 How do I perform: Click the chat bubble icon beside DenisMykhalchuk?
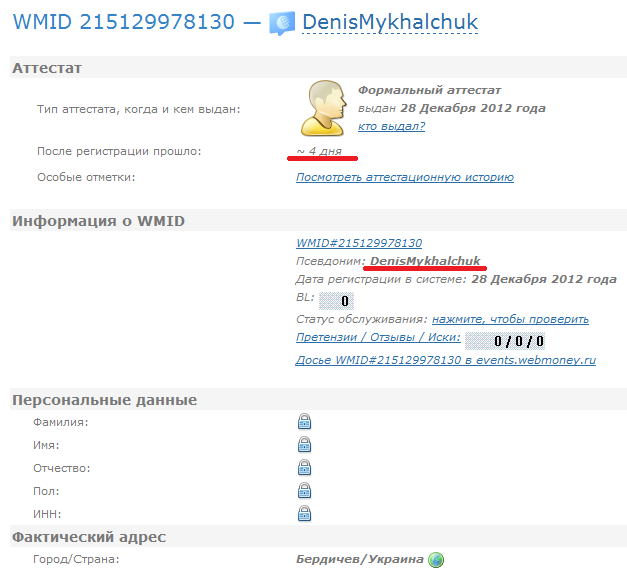coord(282,23)
